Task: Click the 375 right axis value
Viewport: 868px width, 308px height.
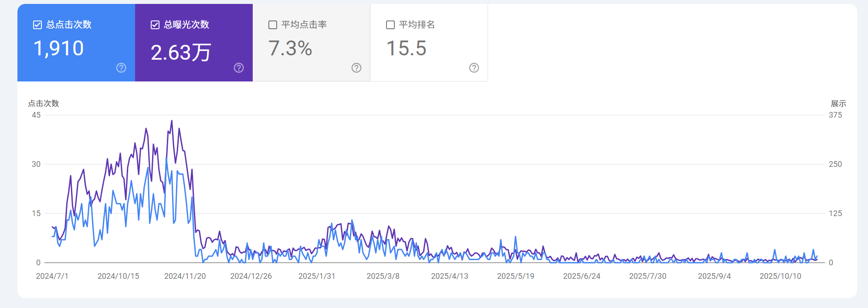Action: click(835, 115)
